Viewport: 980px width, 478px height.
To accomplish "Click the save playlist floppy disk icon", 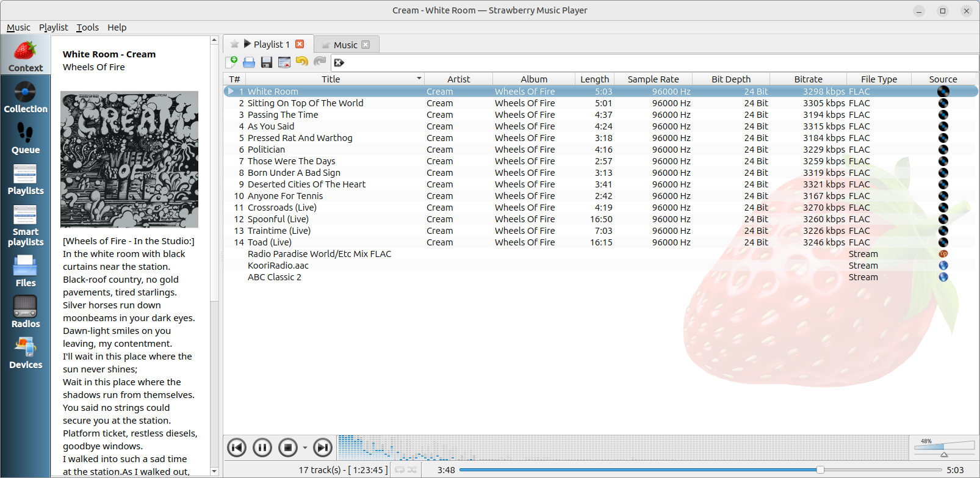I will point(267,62).
